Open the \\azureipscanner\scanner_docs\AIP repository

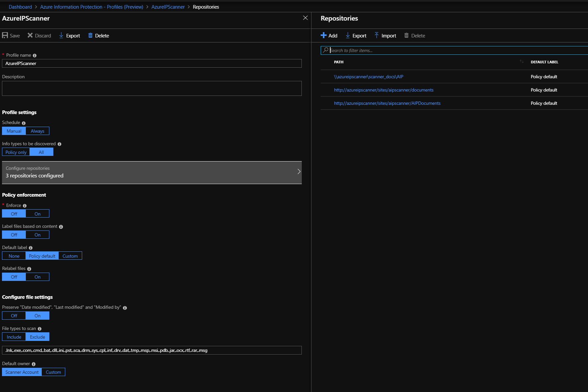tap(368, 77)
